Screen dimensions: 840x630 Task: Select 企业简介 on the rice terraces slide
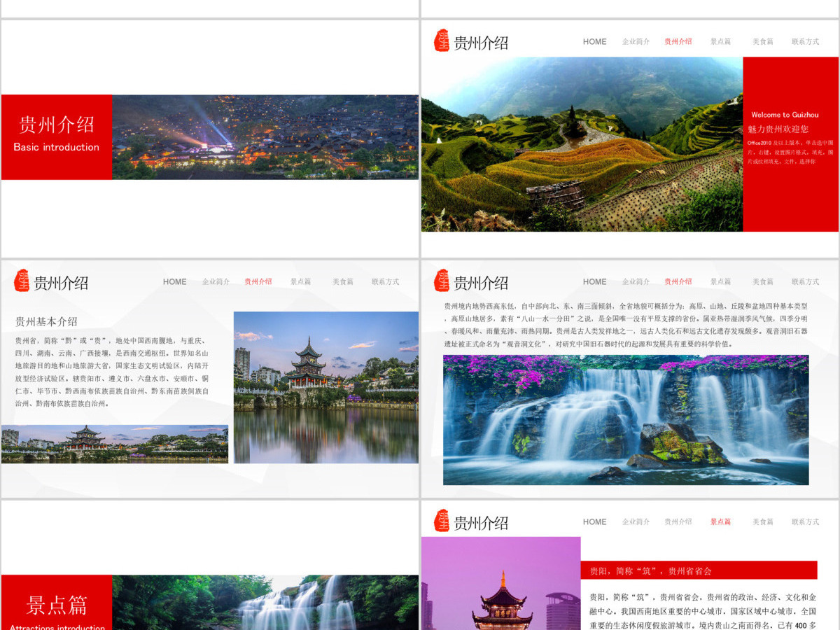[636, 41]
